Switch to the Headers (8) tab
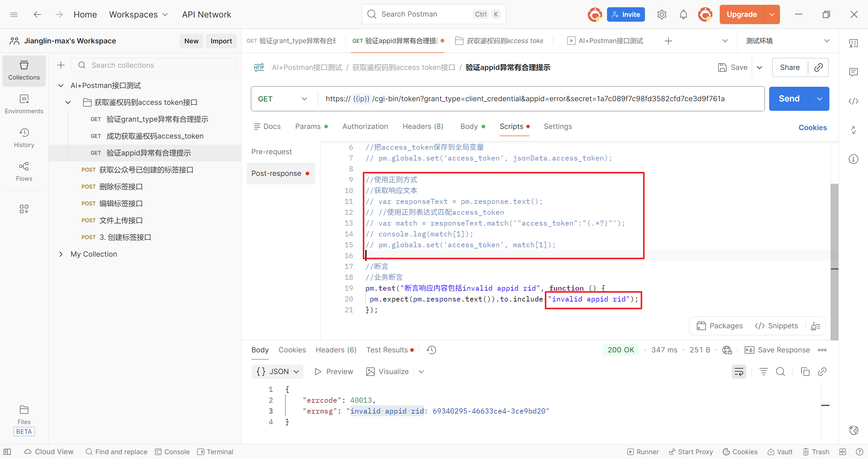The image size is (868, 459). (x=423, y=126)
